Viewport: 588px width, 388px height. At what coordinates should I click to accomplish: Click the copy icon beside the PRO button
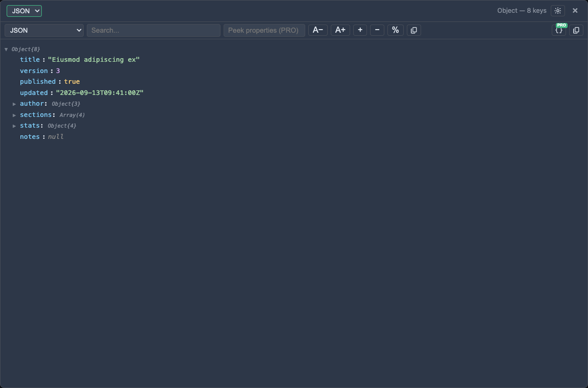[576, 30]
